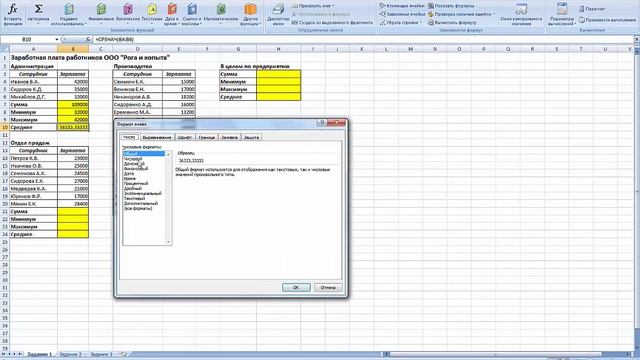Image resolution: width=640 pixels, height=360 pixels.
Task: Select the title cell 'Заработная плата работников'
Action: [x=90, y=58]
